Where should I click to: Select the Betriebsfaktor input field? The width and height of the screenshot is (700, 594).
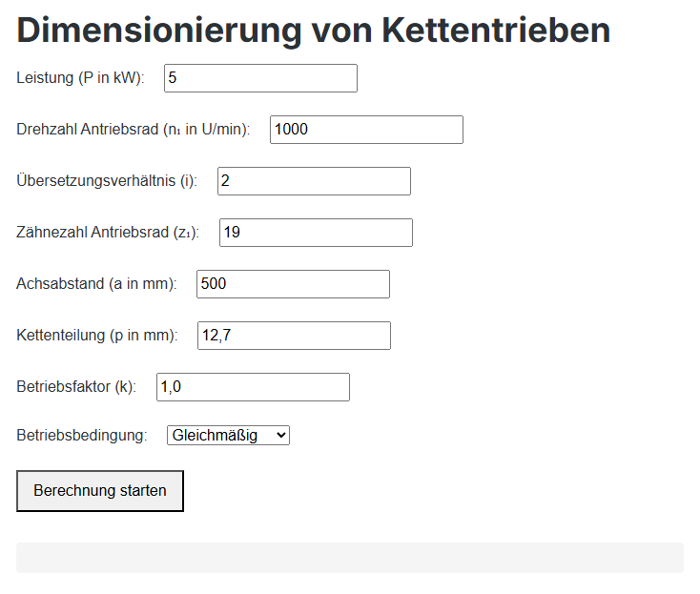(x=253, y=387)
